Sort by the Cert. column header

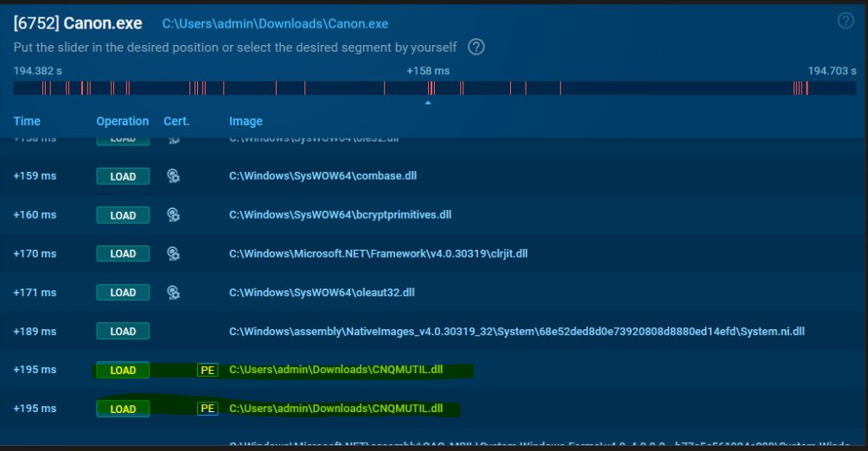(x=176, y=121)
